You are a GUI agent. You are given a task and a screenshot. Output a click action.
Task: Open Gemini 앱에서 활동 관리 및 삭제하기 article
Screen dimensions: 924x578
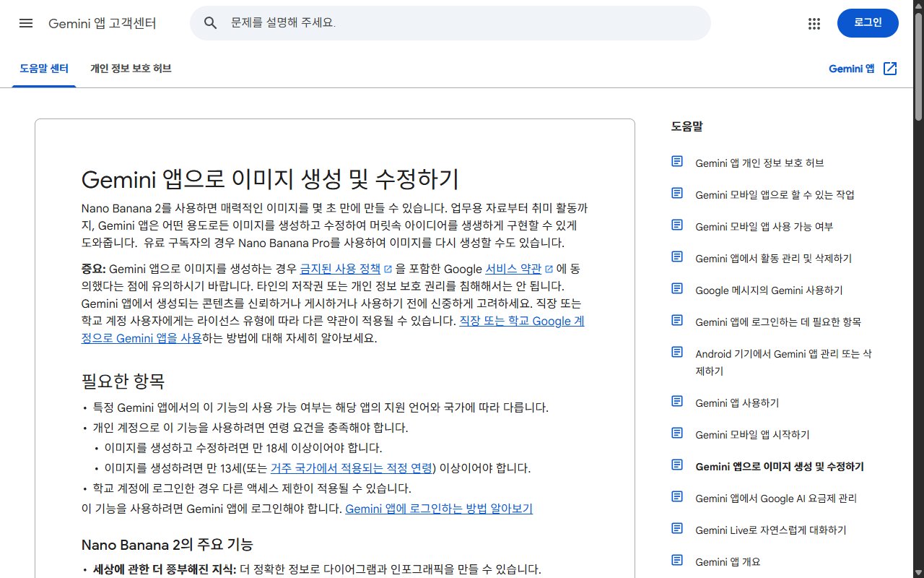773,259
